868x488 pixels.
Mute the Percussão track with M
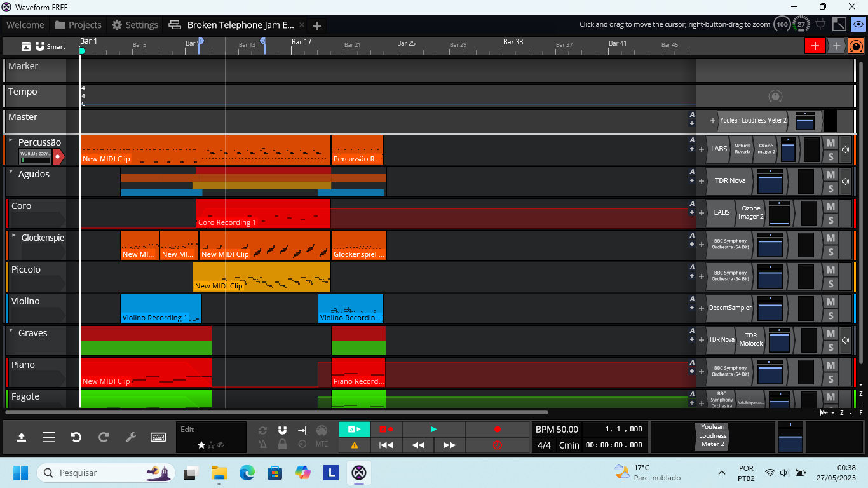click(x=831, y=142)
